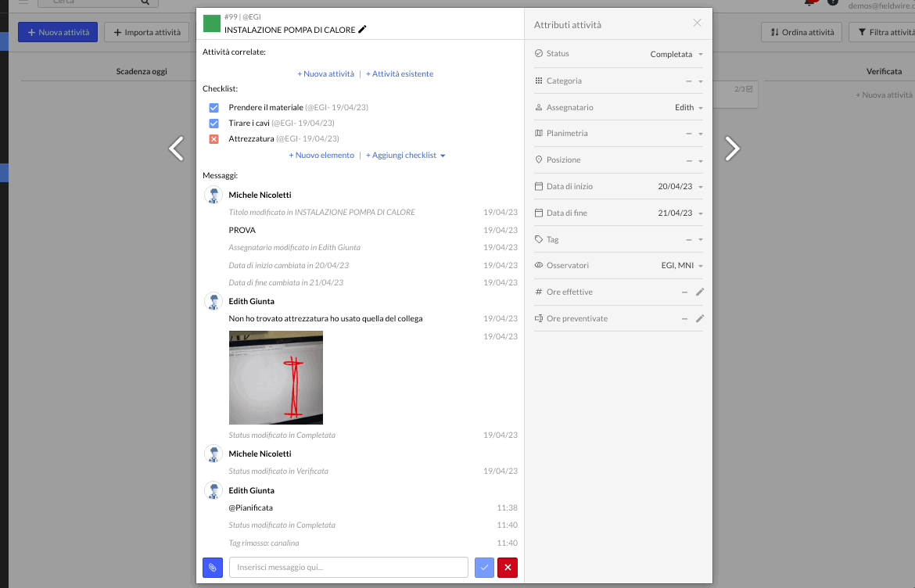Click the Categoria grid icon
The image size is (915, 588).
coord(539,81)
